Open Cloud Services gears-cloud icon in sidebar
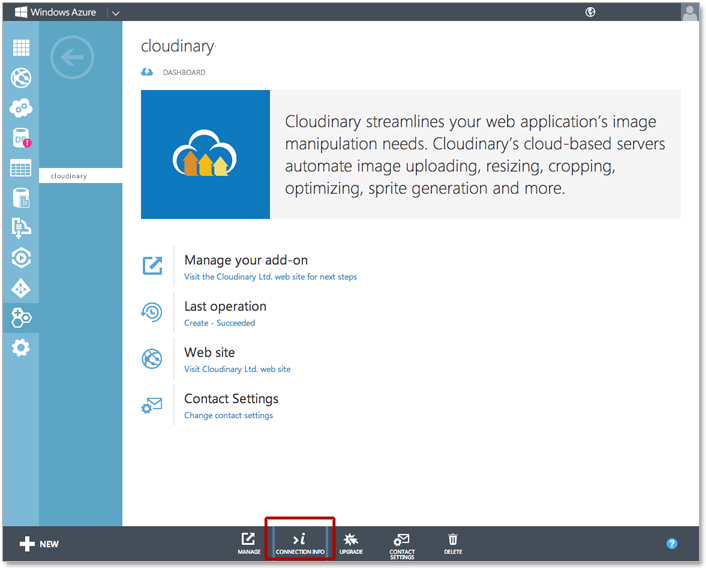This screenshot has height=568, width=706. click(21, 108)
